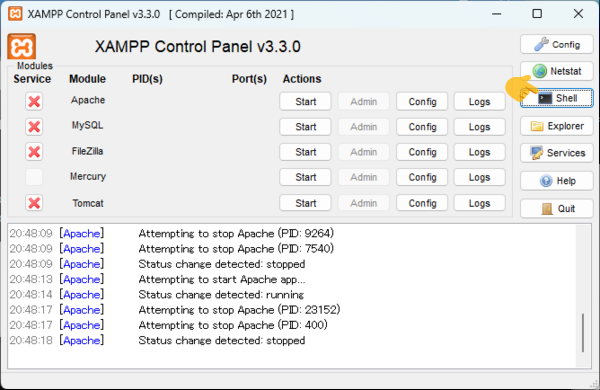600x390 pixels.
Task: View Tomcat Logs
Action: [479, 203]
